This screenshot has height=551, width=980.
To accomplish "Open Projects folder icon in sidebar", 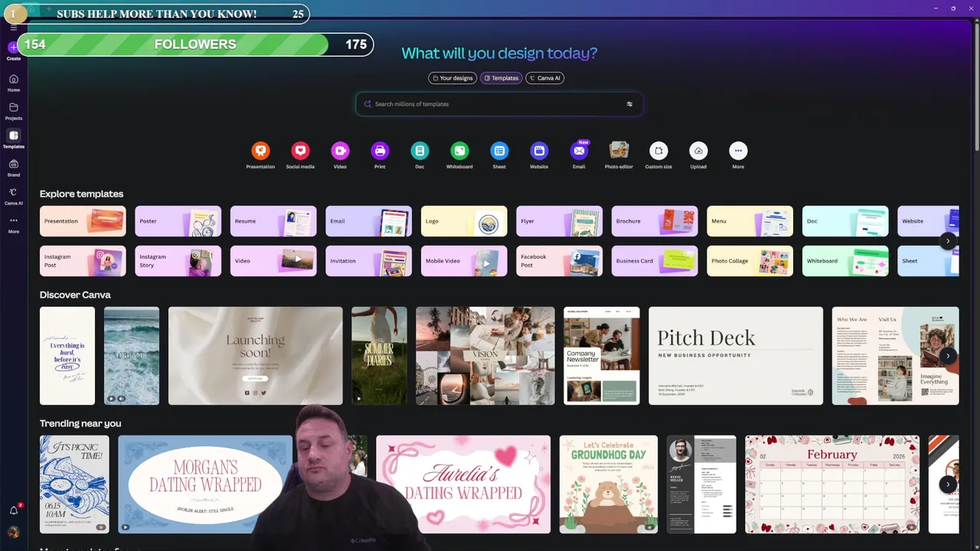I will [13, 108].
